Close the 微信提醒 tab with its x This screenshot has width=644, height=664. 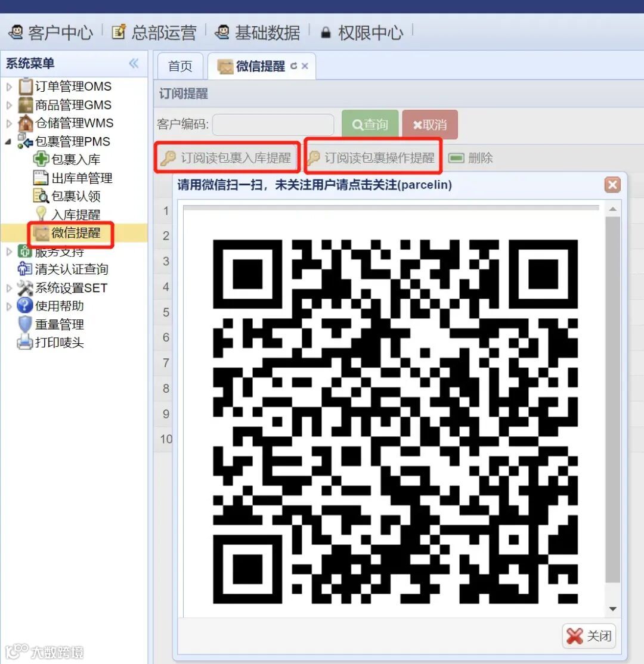click(305, 66)
